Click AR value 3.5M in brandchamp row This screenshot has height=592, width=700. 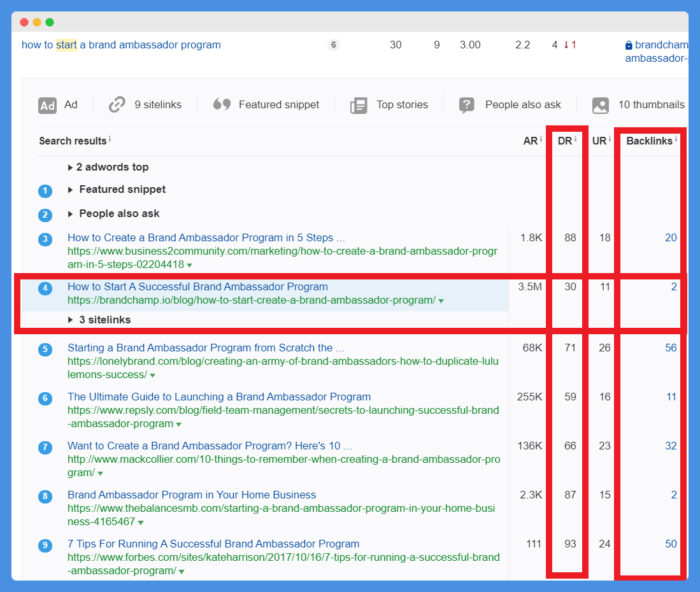coord(530,287)
